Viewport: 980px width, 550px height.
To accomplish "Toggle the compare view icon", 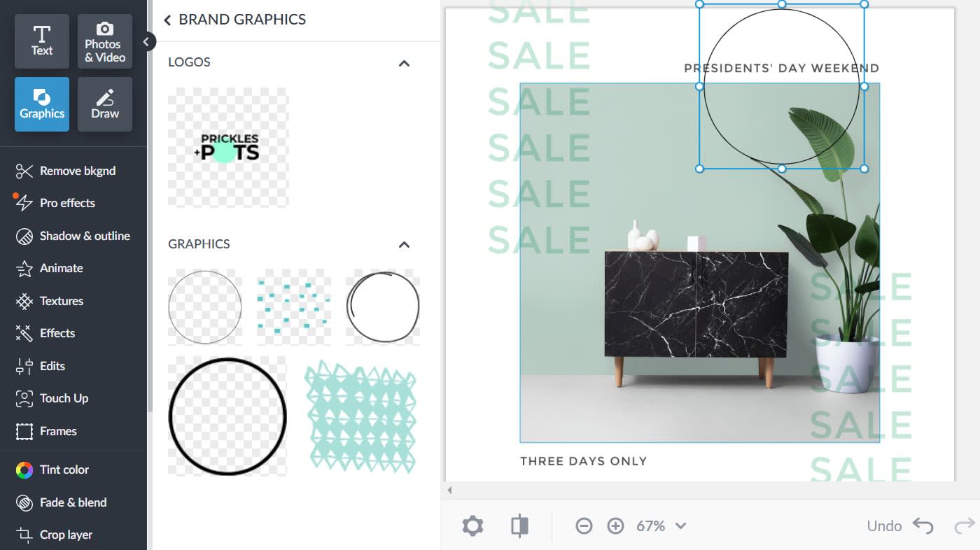I will [519, 526].
